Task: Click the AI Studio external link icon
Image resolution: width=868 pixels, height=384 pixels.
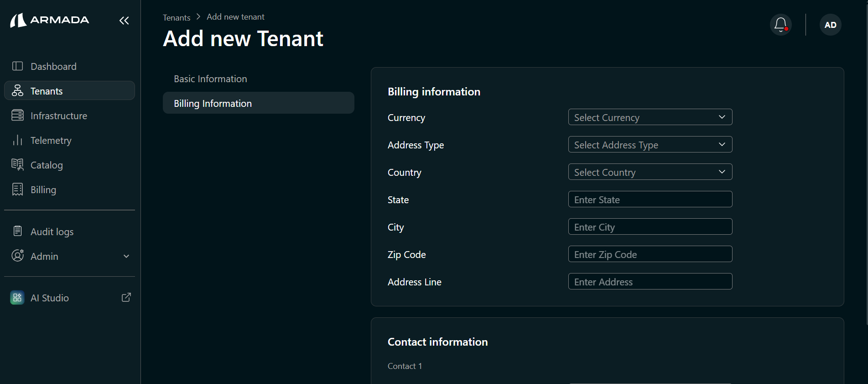Action: click(x=126, y=298)
